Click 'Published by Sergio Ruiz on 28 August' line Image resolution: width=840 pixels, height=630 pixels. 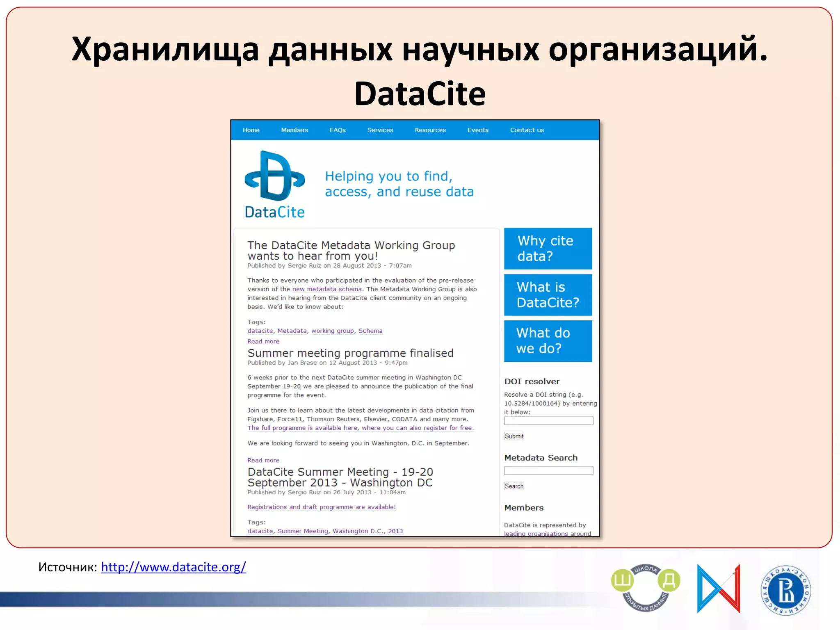coord(329,266)
